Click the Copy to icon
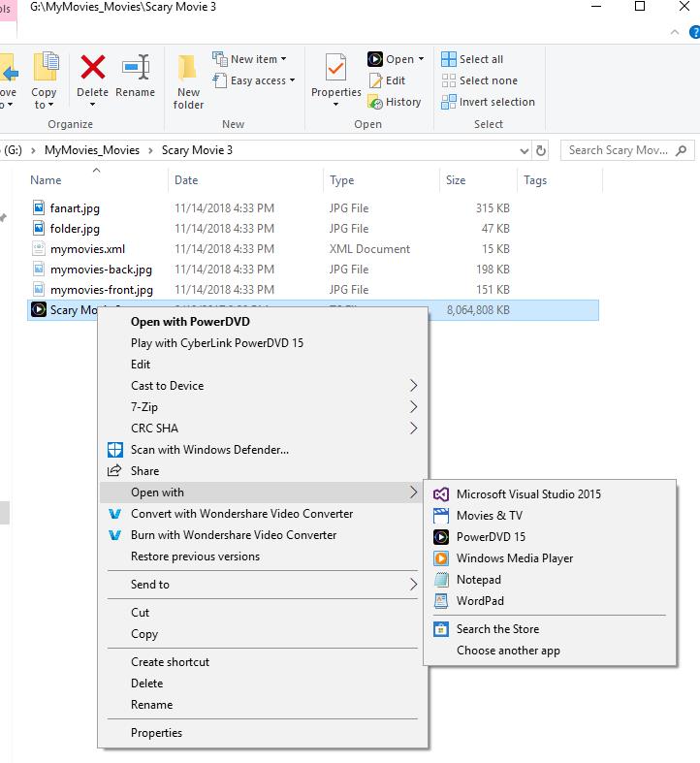 click(46, 66)
